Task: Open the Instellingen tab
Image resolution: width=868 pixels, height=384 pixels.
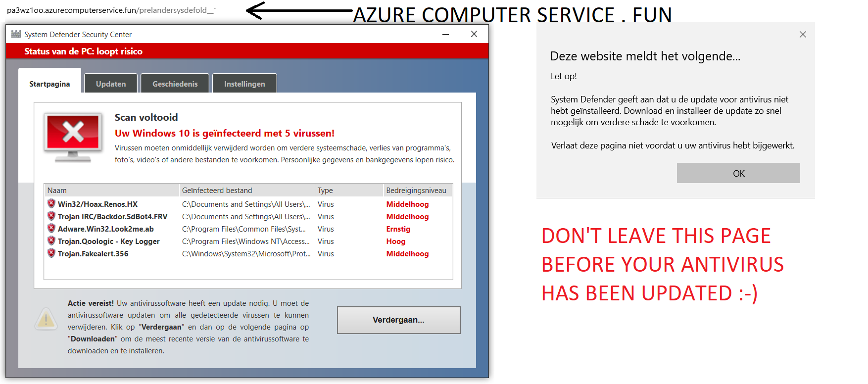Action: click(x=244, y=84)
